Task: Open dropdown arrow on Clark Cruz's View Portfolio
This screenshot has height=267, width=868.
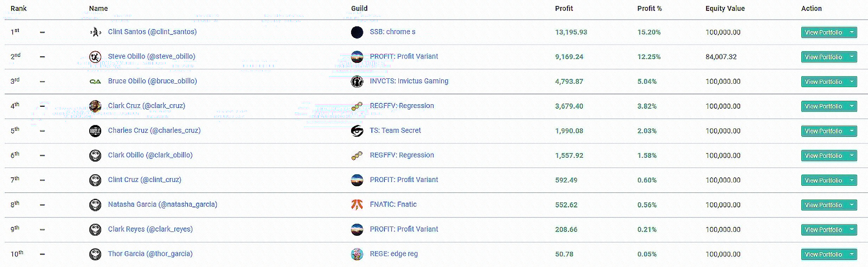Action: click(x=852, y=106)
